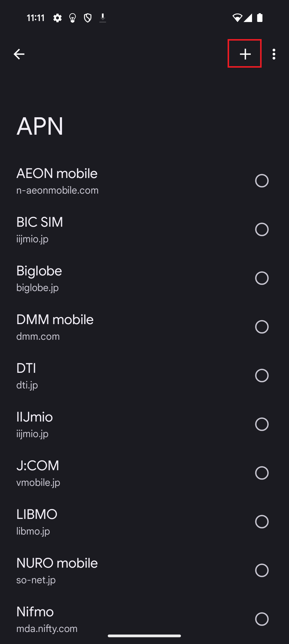Tap the back arrow icon

click(19, 54)
